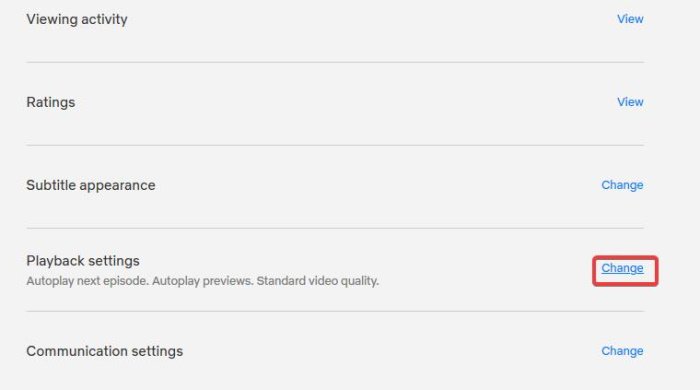
Task: Click the 'Autoplay previews' text
Action: [203, 281]
